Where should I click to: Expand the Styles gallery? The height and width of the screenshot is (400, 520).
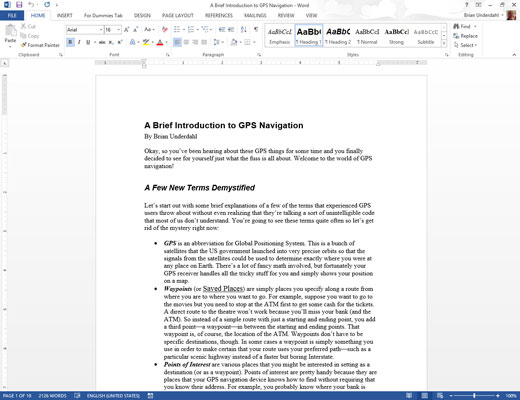(x=444, y=44)
